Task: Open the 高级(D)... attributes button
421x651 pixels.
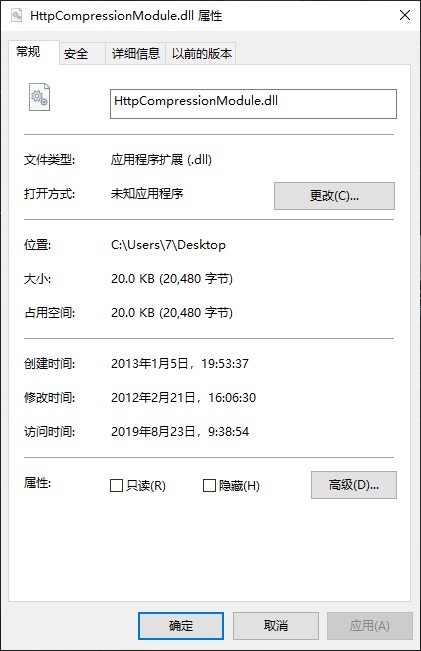Action: click(354, 485)
